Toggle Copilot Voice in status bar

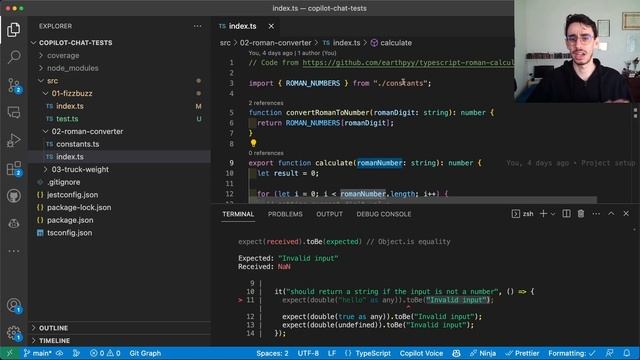tap(421, 353)
